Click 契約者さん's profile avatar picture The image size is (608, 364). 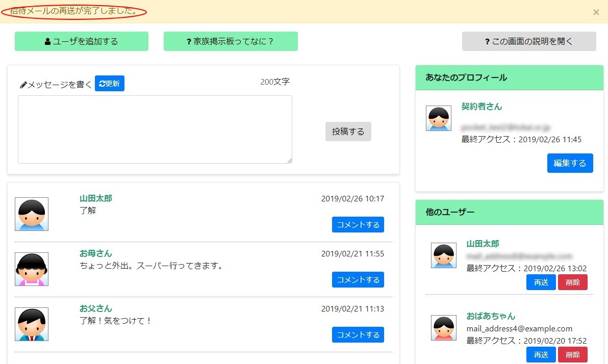(439, 117)
